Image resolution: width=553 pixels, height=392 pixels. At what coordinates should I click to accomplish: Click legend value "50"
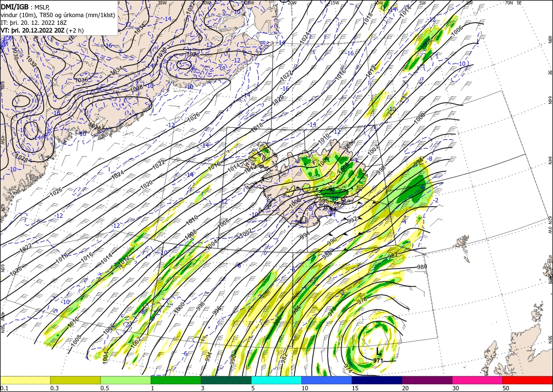pyautogui.click(x=506, y=388)
